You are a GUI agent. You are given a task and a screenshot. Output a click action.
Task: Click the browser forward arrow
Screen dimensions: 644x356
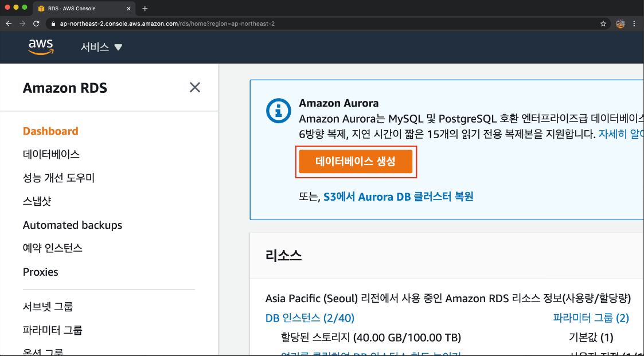(x=22, y=24)
